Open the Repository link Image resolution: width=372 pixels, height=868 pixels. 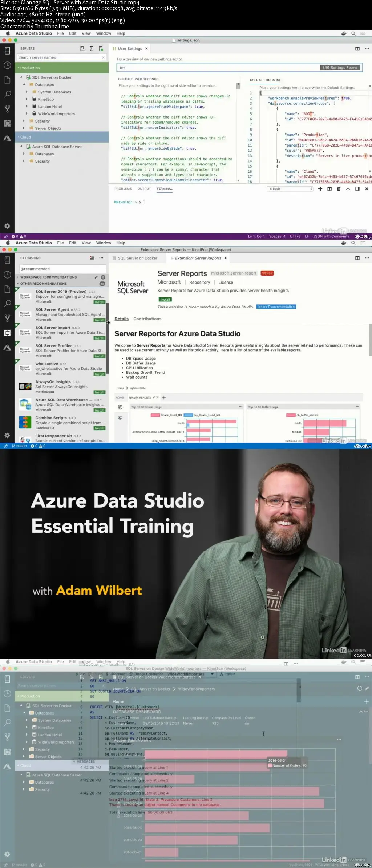pos(199,283)
